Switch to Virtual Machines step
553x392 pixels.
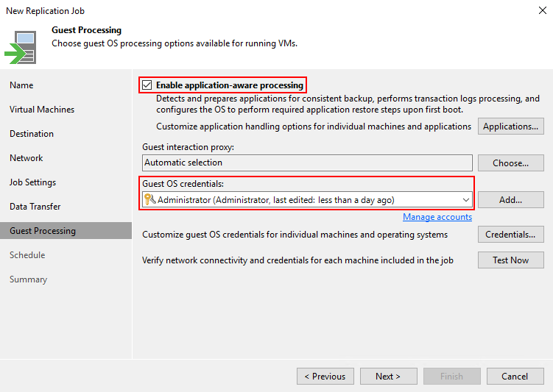[x=42, y=110]
